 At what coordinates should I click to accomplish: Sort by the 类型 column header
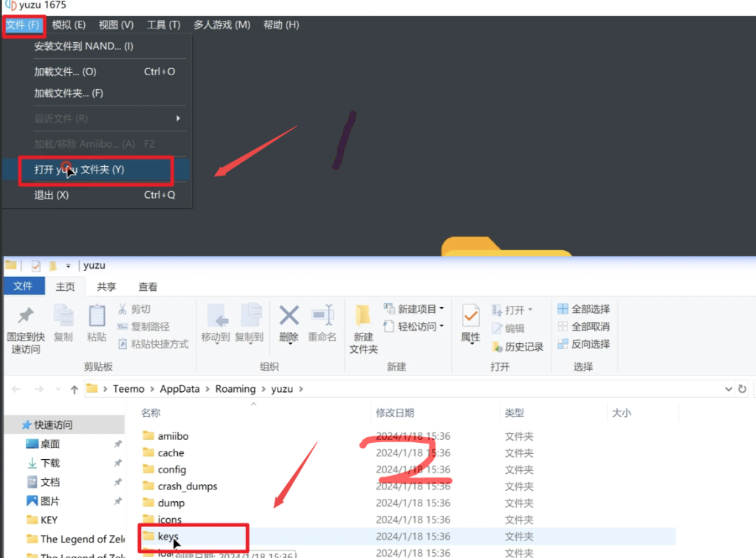point(515,413)
